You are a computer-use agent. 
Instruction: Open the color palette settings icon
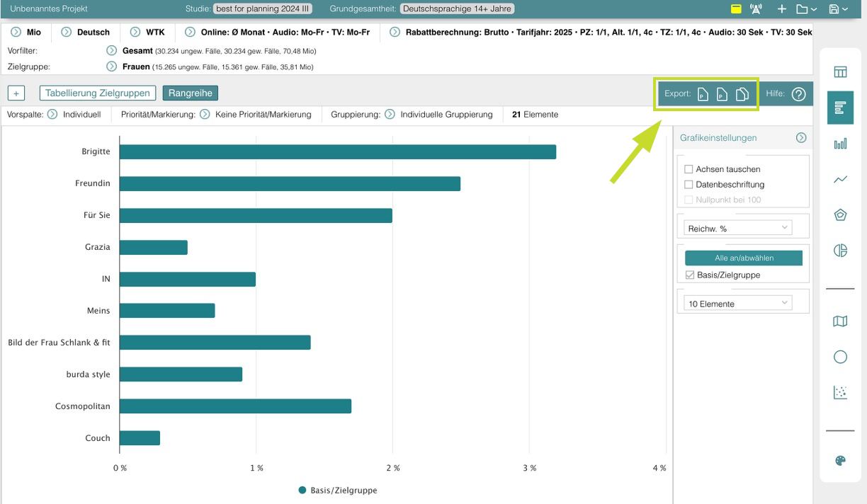click(840, 461)
